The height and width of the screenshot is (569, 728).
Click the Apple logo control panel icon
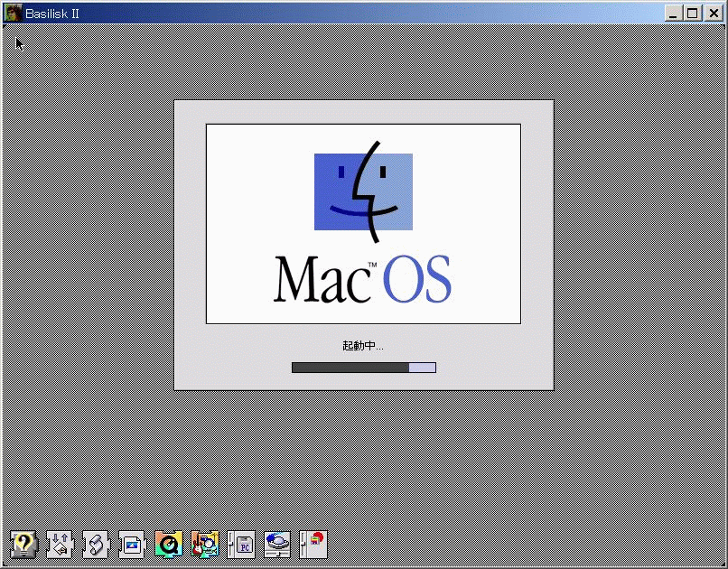[x=313, y=545]
